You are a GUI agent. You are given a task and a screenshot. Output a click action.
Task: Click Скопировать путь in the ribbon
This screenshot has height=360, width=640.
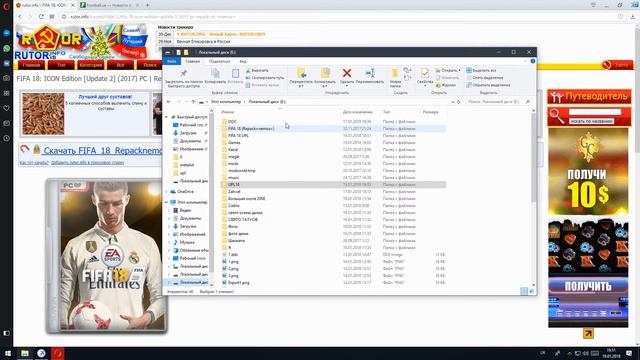tap(265, 78)
